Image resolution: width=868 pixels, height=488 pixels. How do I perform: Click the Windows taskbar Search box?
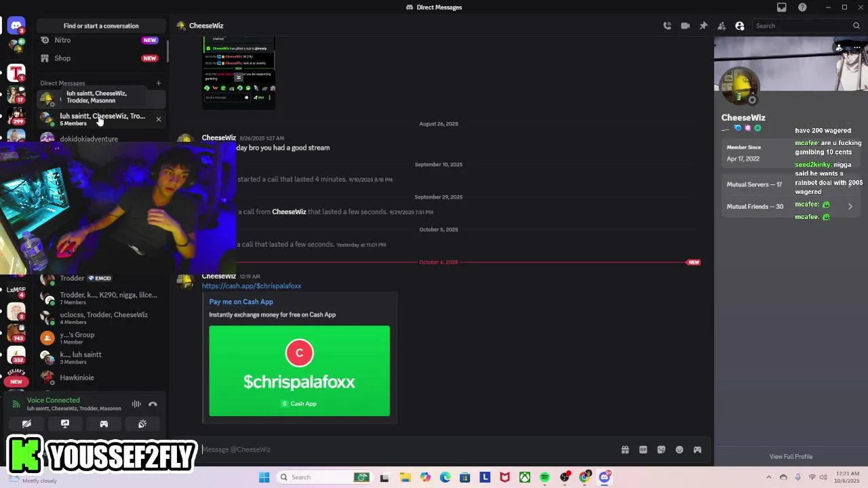323,477
